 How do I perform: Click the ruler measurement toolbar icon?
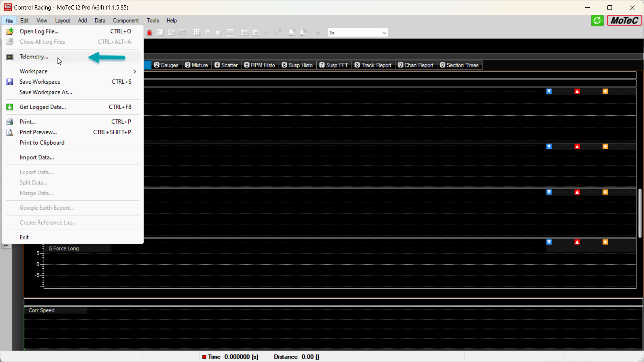click(x=183, y=33)
